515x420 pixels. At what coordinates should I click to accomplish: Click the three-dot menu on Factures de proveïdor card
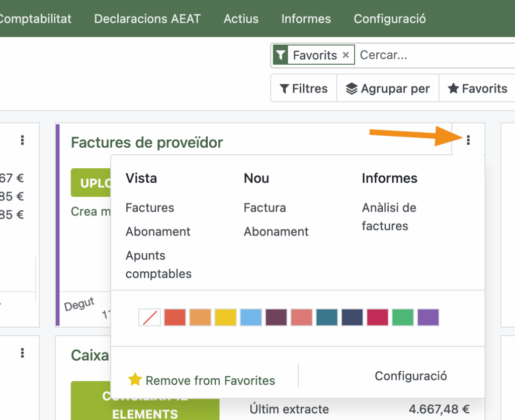468,140
